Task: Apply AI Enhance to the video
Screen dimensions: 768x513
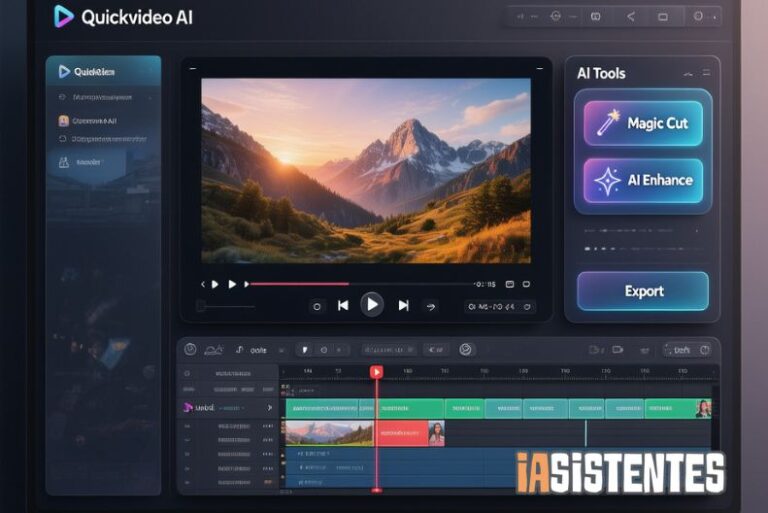Action: [x=643, y=180]
